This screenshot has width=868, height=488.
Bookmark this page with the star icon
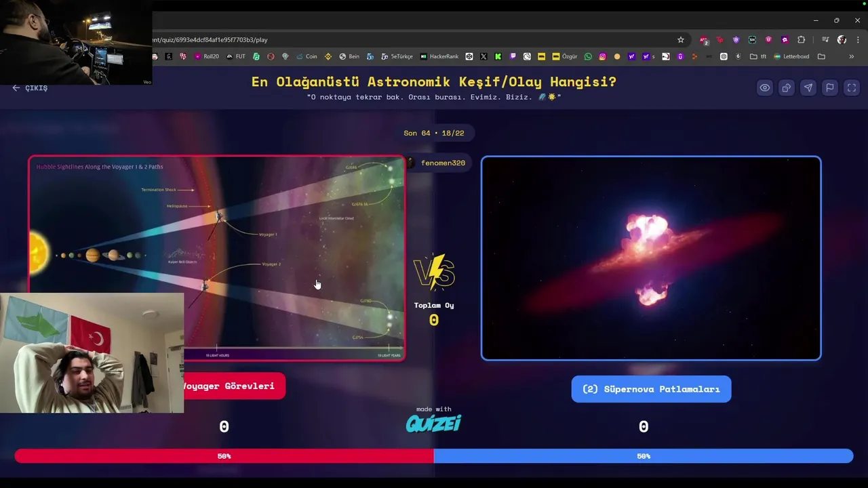(681, 40)
